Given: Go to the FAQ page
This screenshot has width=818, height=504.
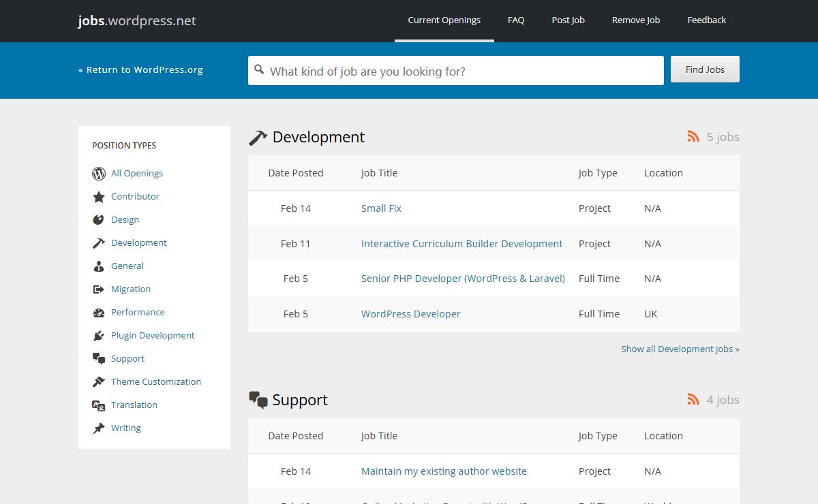Looking at the screenshot, I should pyautogui.click(x=516, y=20).
